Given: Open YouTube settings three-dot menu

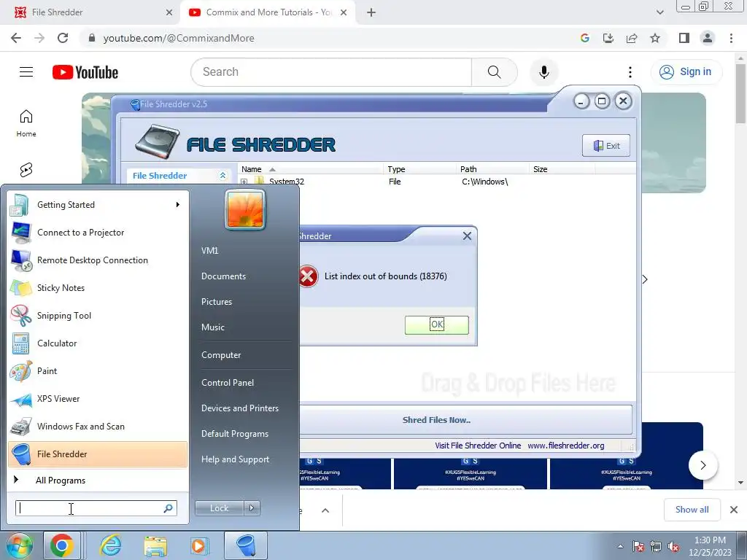Looking at the screenshot, I should tap(630, 72).
